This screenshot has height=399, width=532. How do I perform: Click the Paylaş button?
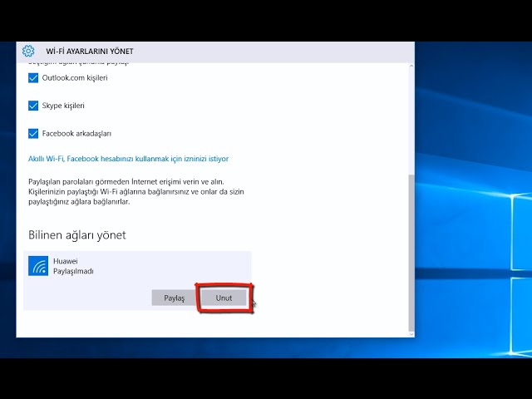point(174,298)
